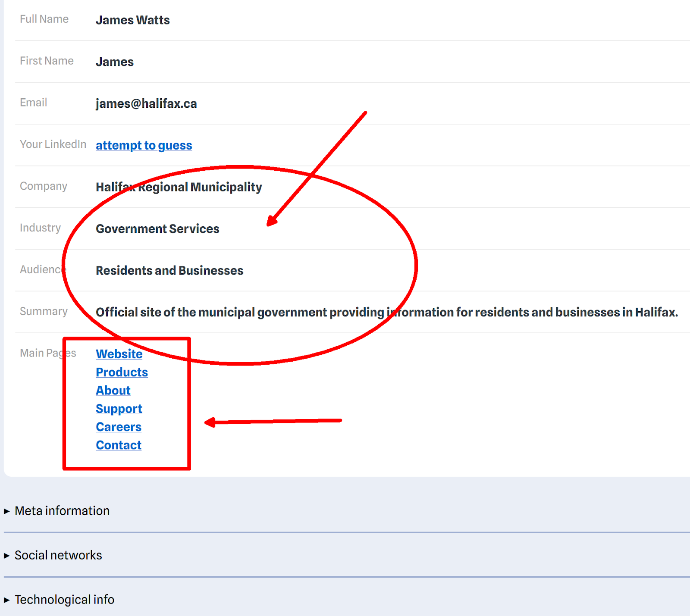Open the Products page link
The width and height of the screenshot is (690, 616).
pos(122,372)
